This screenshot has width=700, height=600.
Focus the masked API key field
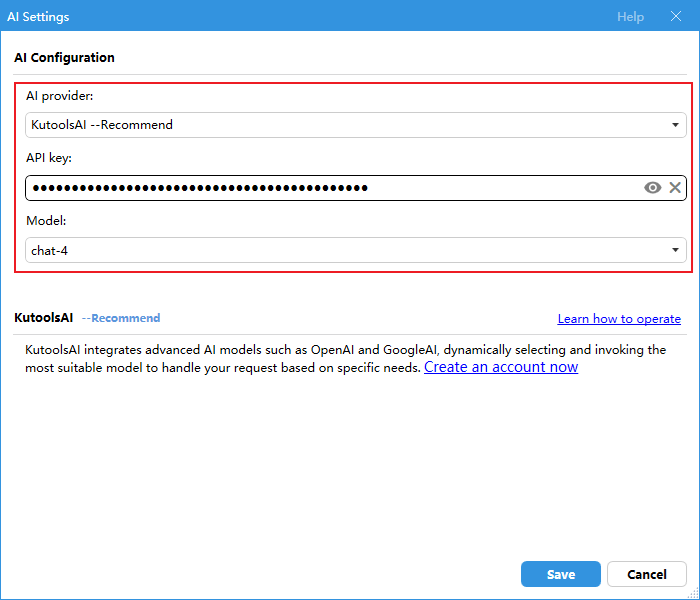pos(330,187)
